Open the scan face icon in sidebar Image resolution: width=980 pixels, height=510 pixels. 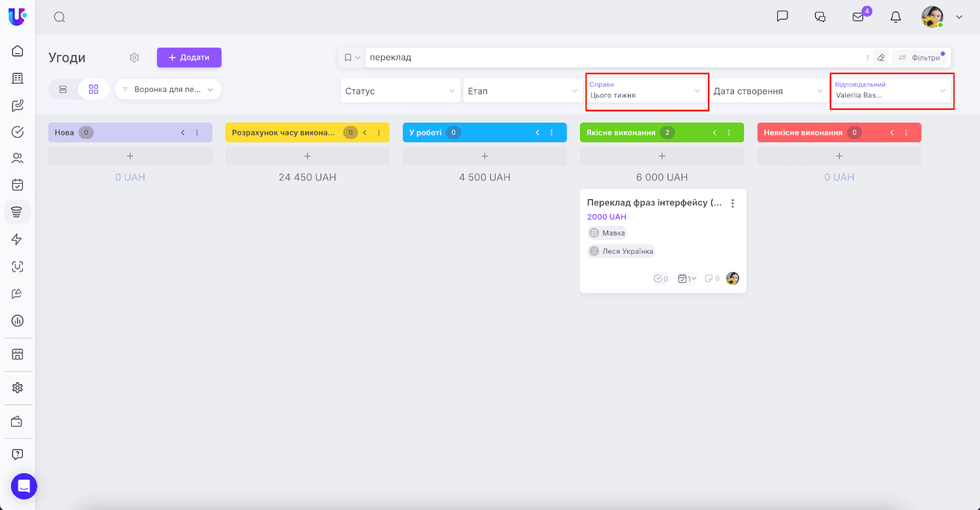coord(18,267)
